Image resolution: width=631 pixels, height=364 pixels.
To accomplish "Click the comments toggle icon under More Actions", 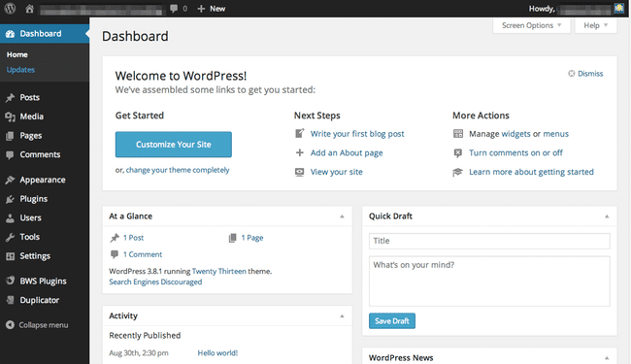I will pyautogui.click(x=458, y=152).
